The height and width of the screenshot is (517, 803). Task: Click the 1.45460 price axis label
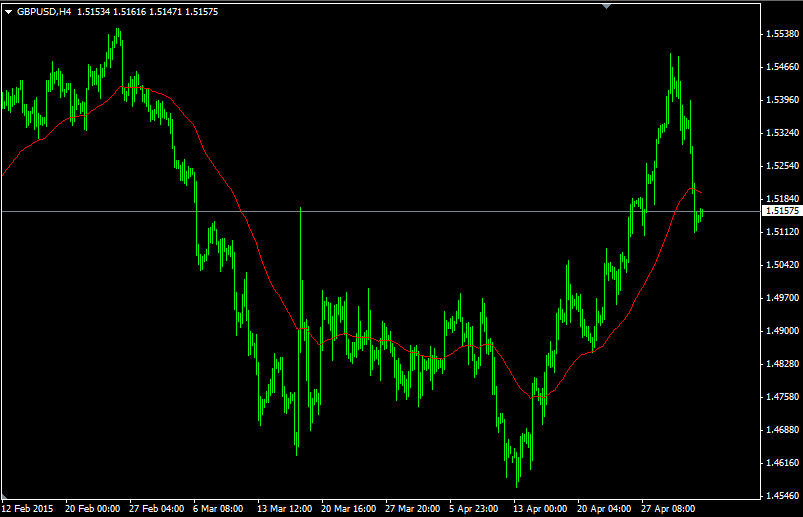point(783,496)
